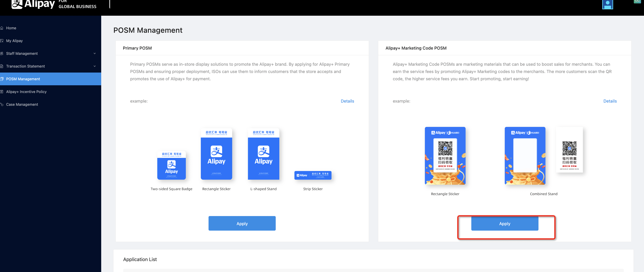Click Apply under Alipay+ Marketing Code POSM
The image size is (644, 272).
[x=504, y=223]
